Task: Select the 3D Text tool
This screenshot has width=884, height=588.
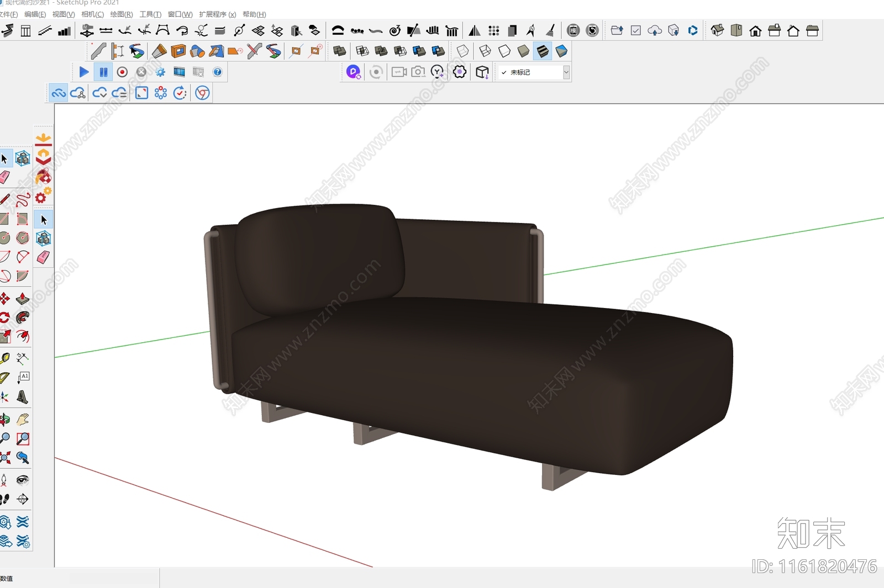Action: (x=23, y=397)
